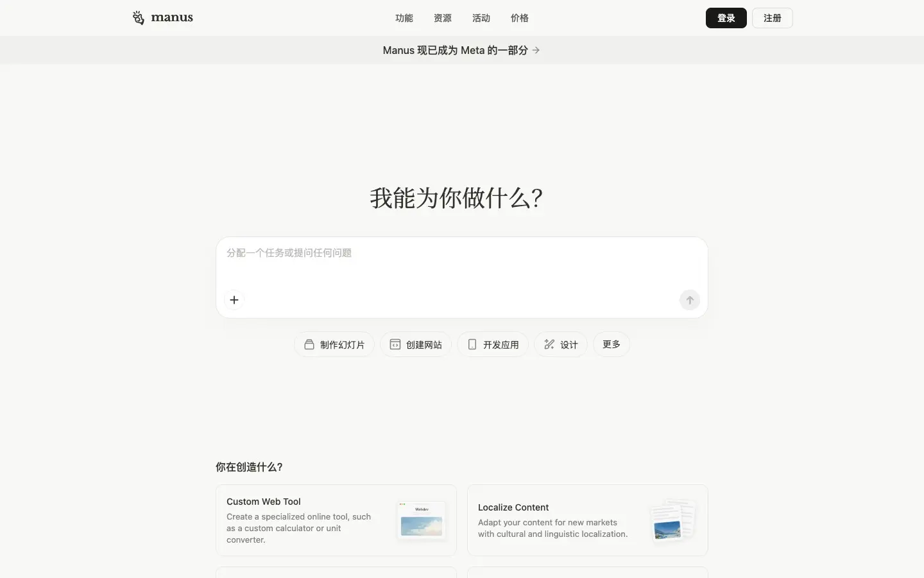924x578 pixels.
Task: Click the code window icon on 创建网站
Action: tap(395, 344)
